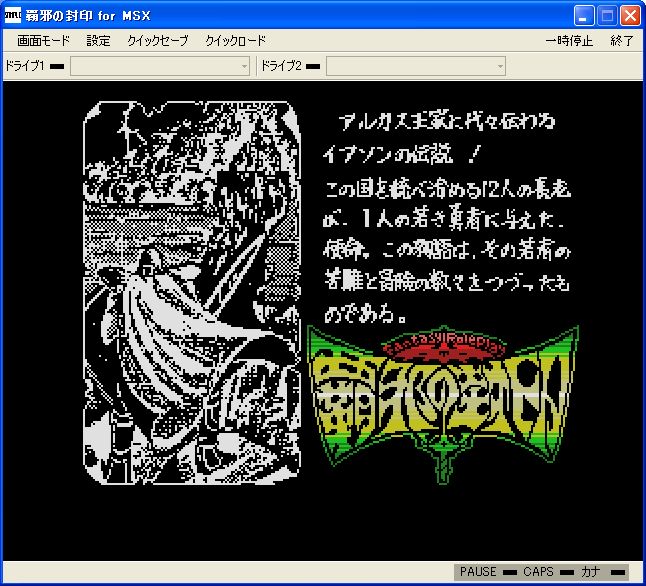Click the クイックロード menu item

coord(236,41)
